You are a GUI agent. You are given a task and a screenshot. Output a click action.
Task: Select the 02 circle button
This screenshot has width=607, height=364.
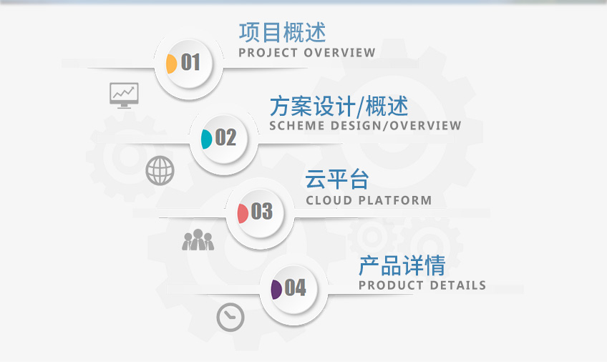point(224,139)
